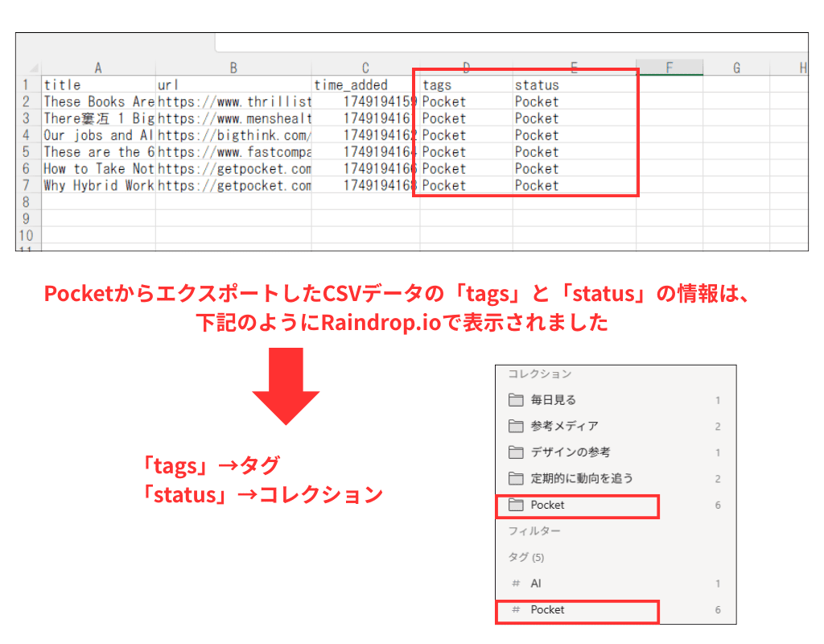Click the hash icon beside the AI tag
Screen dimensions: 824x644
(x=517, y=582)
